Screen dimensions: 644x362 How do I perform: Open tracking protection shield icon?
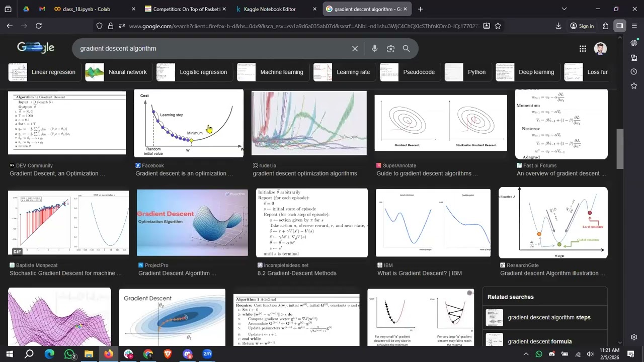click(99, 26)
